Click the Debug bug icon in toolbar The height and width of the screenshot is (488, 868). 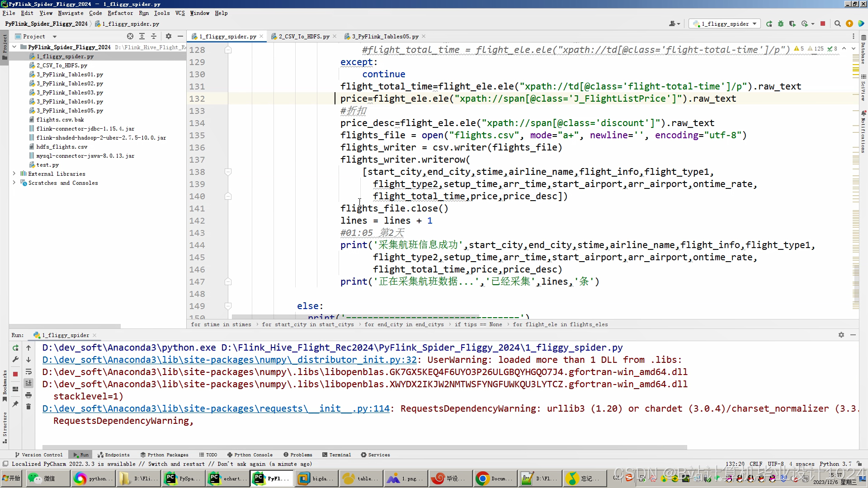pyautogui.click(x=781, y=24)
